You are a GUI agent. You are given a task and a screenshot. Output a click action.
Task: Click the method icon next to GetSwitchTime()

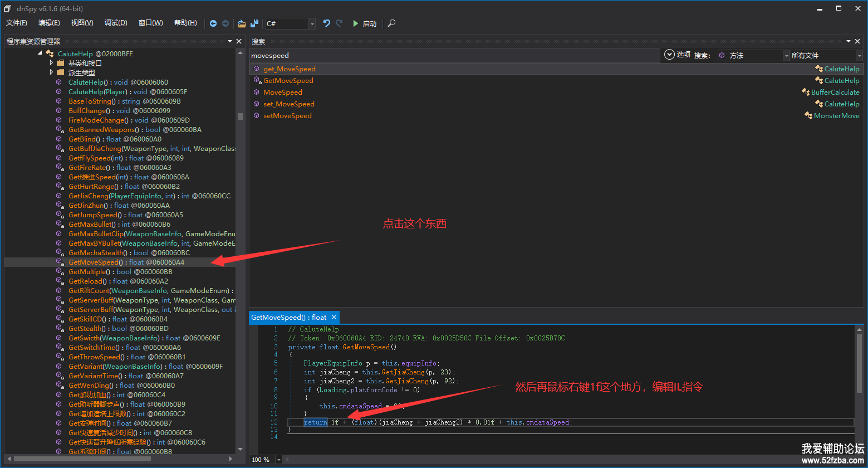pos(59,347)
